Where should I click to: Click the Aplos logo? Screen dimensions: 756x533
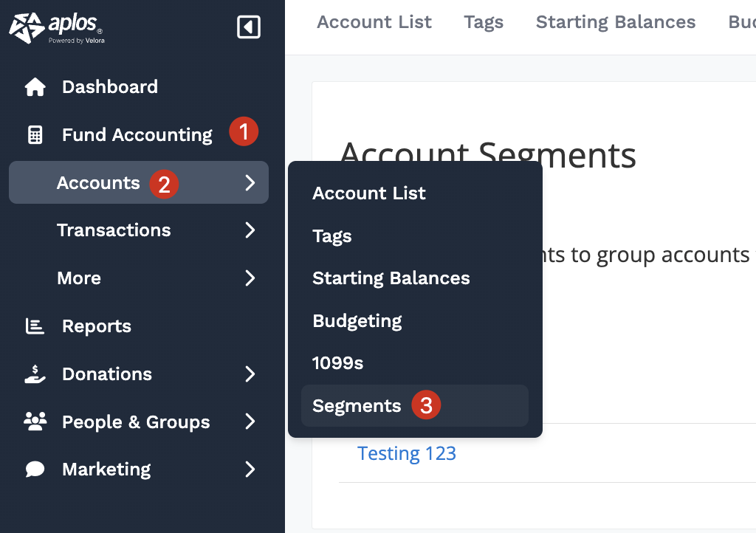tap(56, 27)
